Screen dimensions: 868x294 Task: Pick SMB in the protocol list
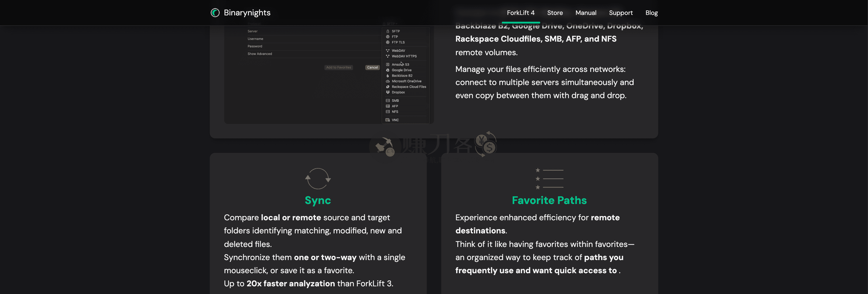[395, 101]
